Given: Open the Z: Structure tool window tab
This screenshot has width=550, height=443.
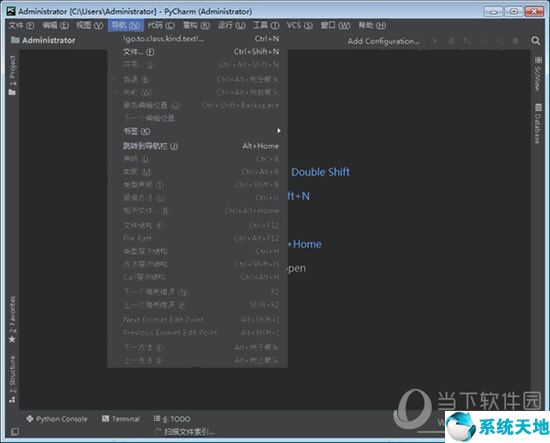Looking at the screenshot, I should (12, 375).
